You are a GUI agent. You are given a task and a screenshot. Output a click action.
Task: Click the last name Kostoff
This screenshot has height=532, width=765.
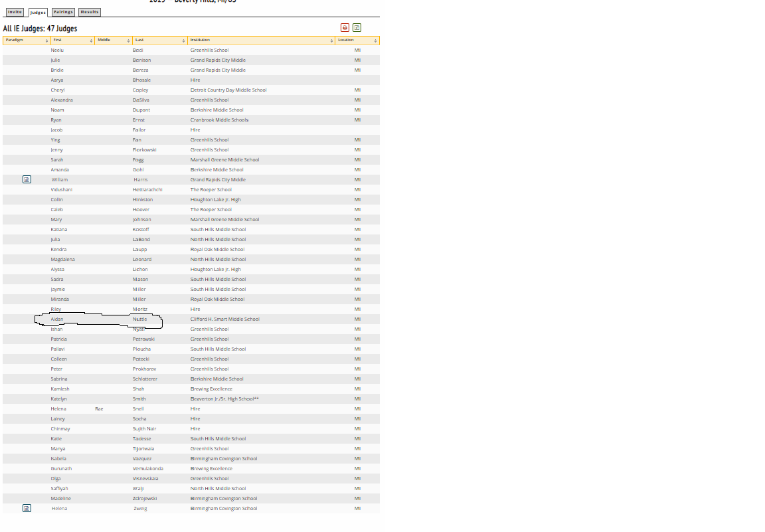141,229
